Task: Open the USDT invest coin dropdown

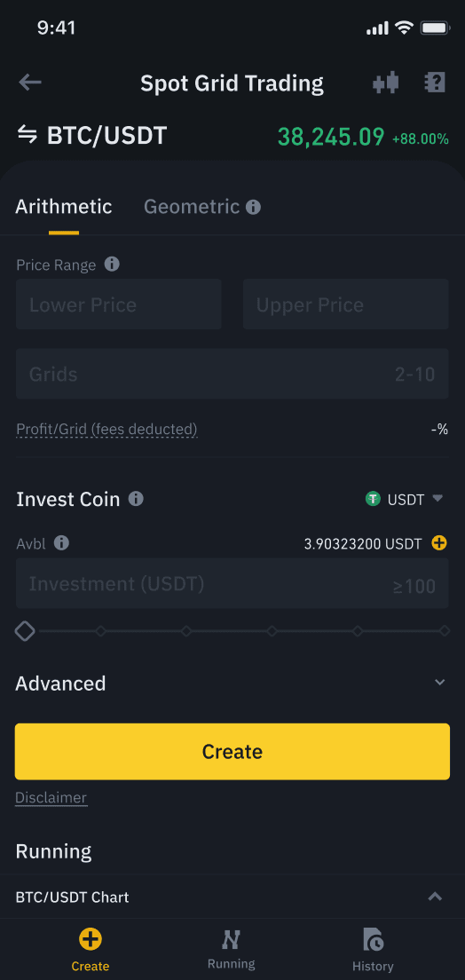Action: [405, 499]
